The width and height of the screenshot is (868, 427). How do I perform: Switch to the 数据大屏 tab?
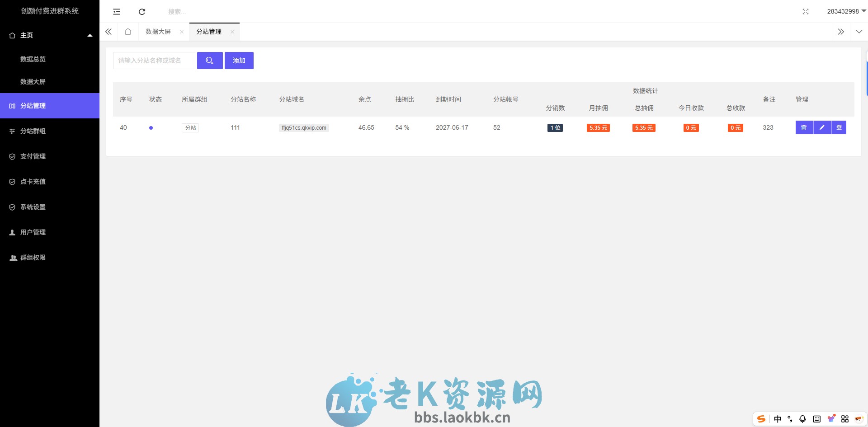point(157,32)
